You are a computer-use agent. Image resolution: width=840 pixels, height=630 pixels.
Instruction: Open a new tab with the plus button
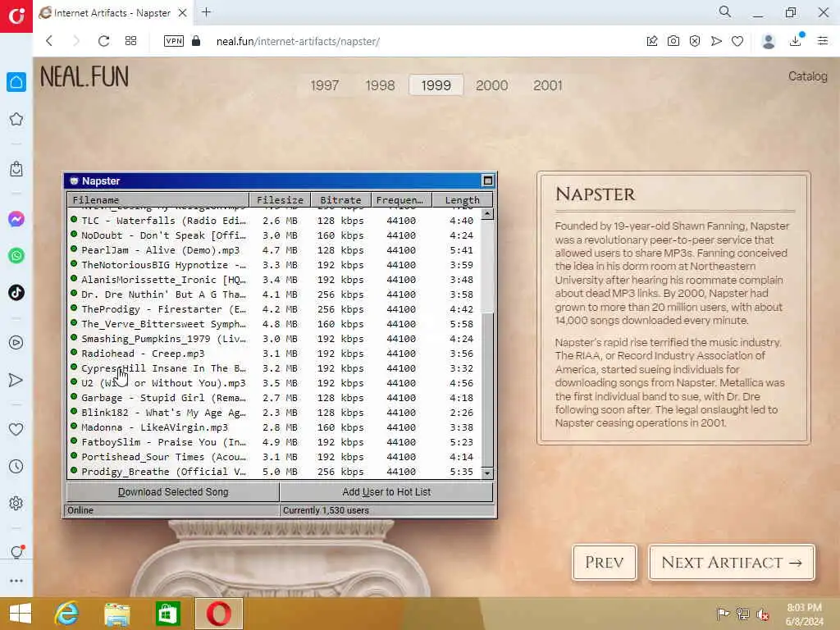pos(206,11)
